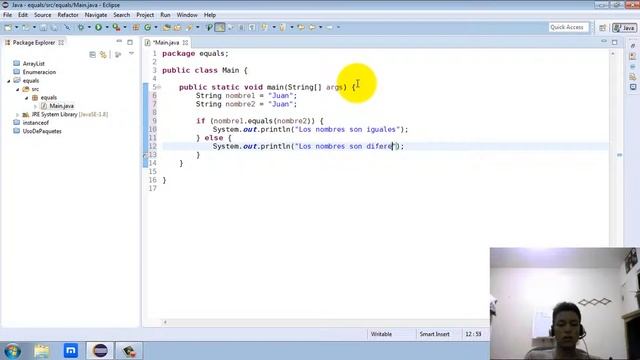This screenshot has width=640, height=360.
Task: Open the New Java Class dropdown arrow
Action: tap(156, 27)
